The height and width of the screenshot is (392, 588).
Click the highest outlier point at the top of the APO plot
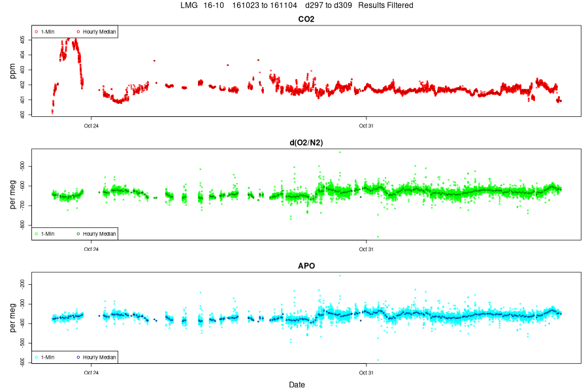(x=340, y=276)
